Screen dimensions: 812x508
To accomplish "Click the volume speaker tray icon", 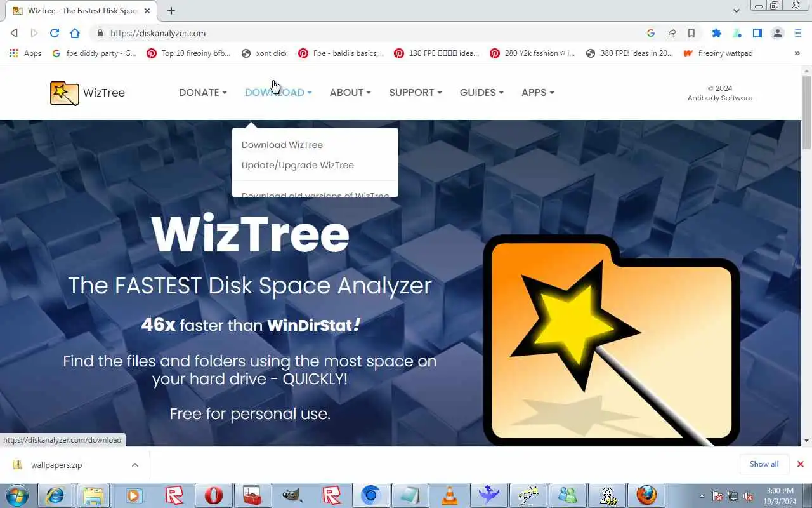I will click(749, 496).
